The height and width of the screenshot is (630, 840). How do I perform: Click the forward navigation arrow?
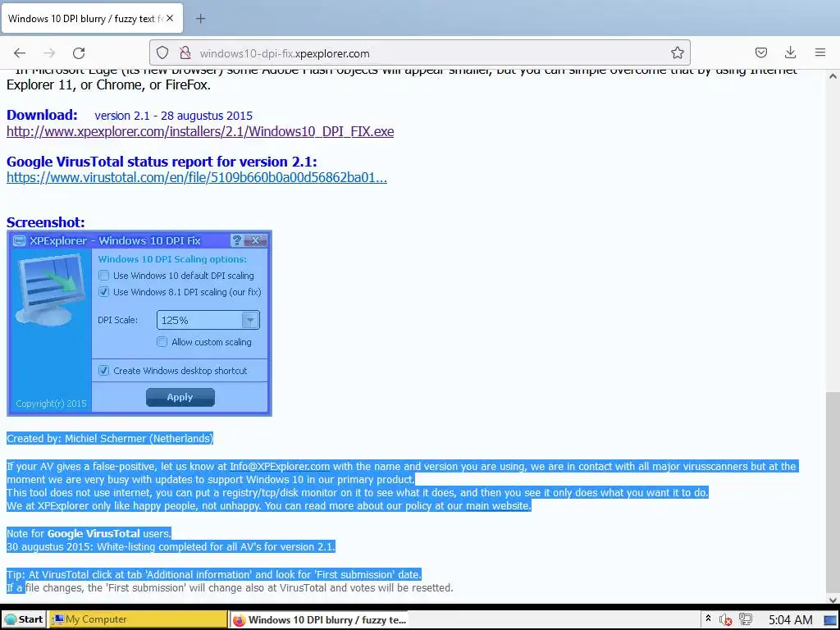49,52
